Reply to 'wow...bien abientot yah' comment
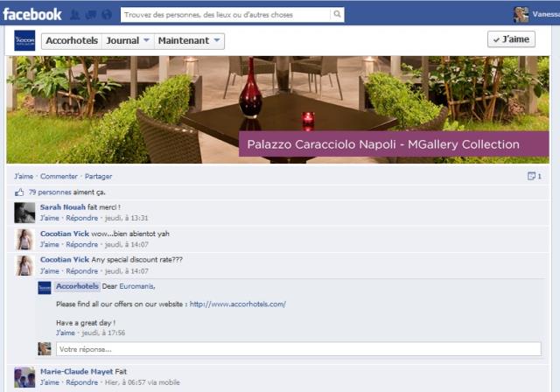This screenshot has width=560, height=392. (81, 244)
